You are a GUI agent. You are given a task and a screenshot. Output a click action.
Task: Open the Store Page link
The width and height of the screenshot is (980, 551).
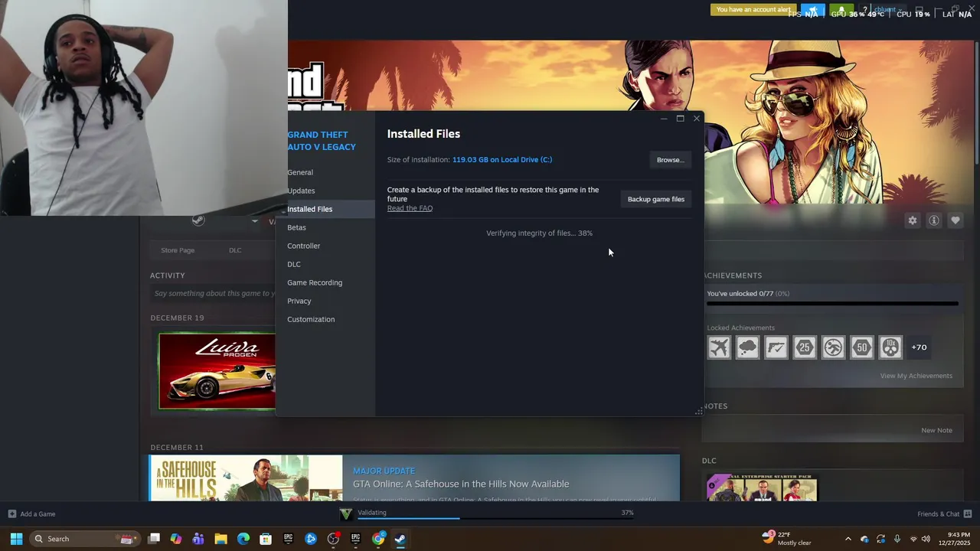178,250
